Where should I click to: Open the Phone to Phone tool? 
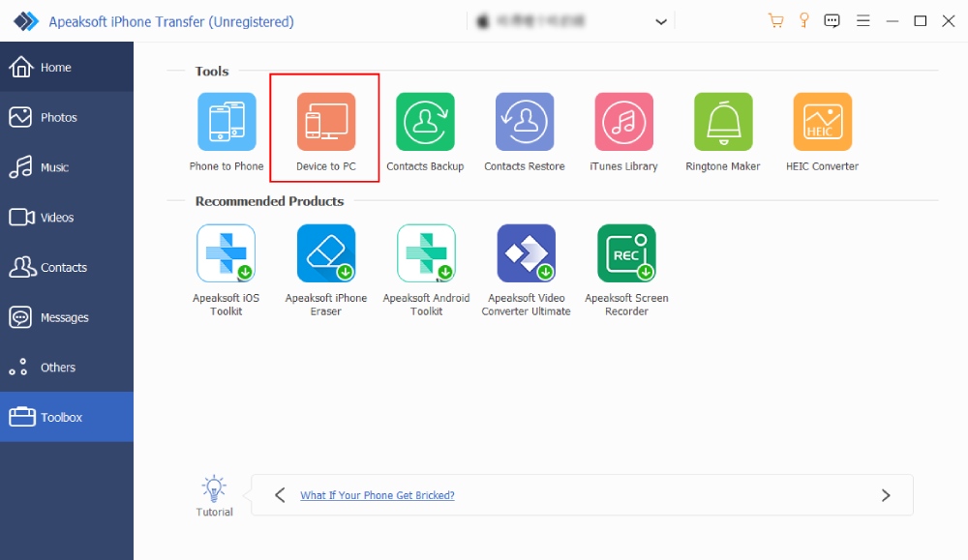click(x=227, y=122)
